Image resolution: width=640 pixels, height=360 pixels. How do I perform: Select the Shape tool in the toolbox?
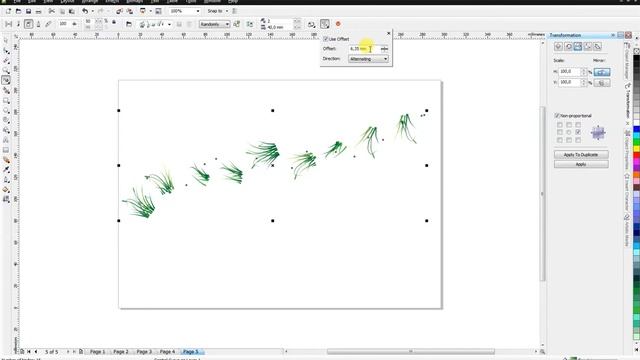pos(6,51)
